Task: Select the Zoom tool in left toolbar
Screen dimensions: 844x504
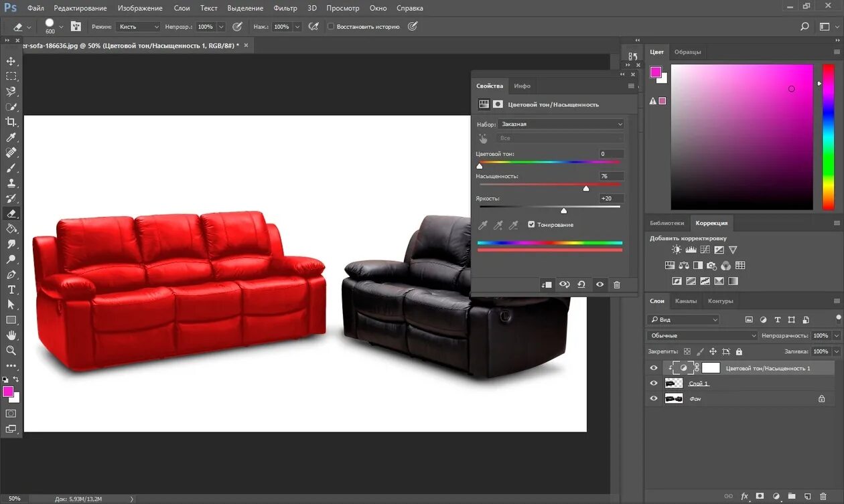Action: coord(11,351)
